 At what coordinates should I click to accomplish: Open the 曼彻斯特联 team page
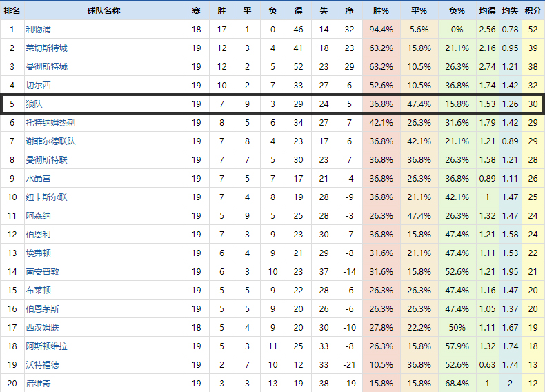(46, 160)
